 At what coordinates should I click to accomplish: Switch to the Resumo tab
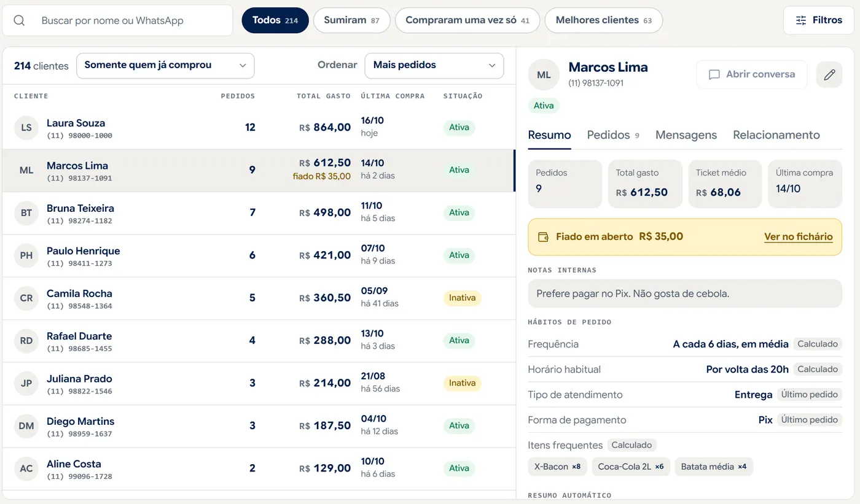tap(550, 135)
